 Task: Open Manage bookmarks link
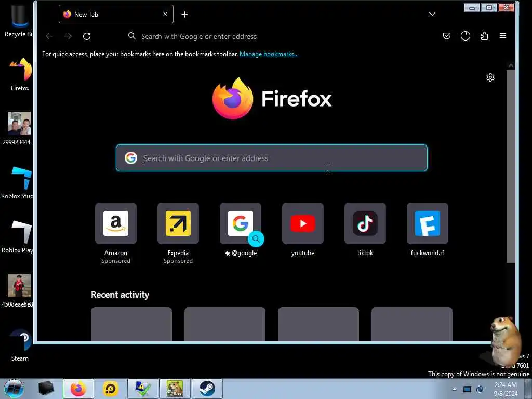(x=269, y=54)
